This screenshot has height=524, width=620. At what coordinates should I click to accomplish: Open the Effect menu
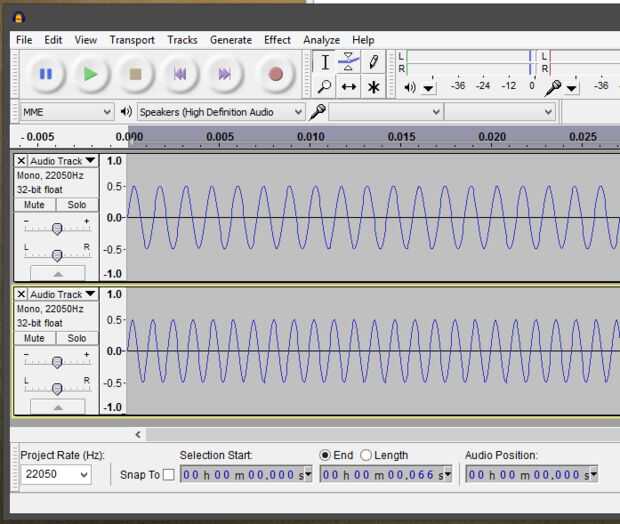[277, 40]
